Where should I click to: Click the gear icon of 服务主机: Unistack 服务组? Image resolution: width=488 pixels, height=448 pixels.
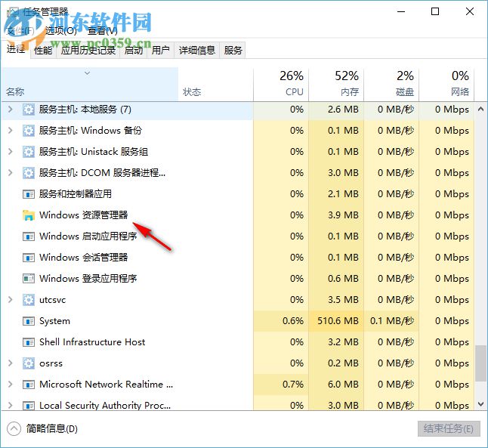(29, 152)
